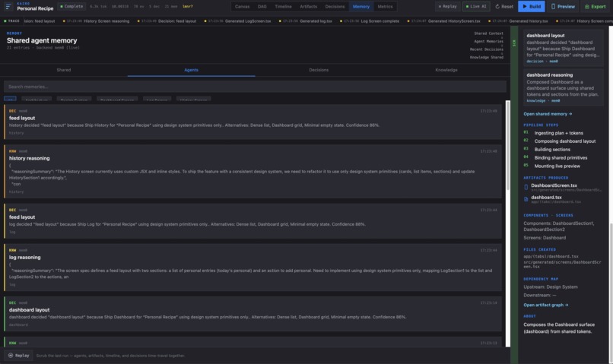
Task: Click trace event 'Generated log.tsx'
Action: point(305,21)
